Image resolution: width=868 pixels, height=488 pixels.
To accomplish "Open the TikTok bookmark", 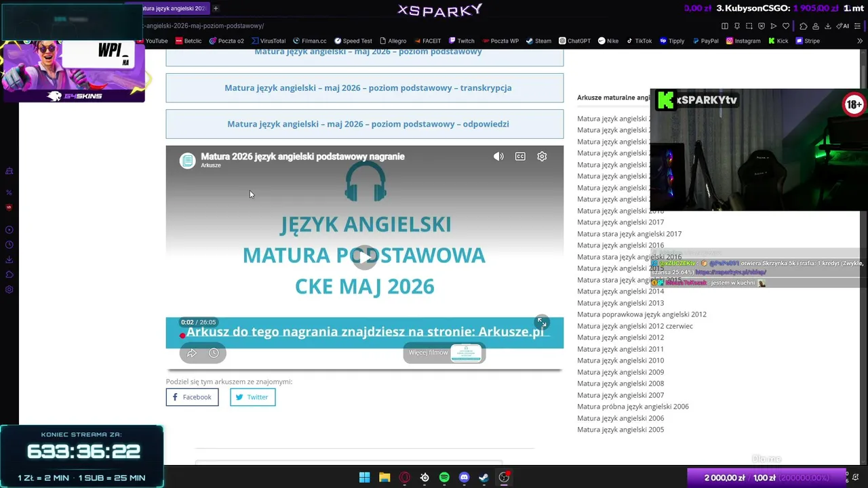I will [x=639, y=41].
